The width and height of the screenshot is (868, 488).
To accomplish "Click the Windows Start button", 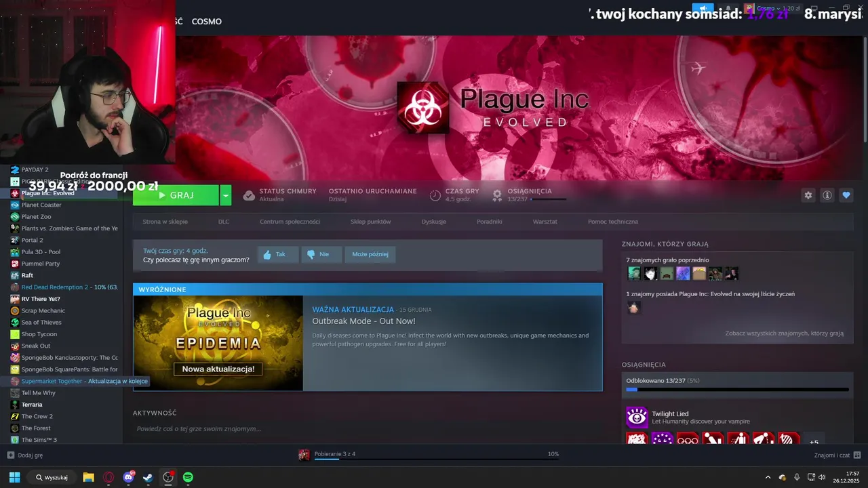I will coord(14,477).
